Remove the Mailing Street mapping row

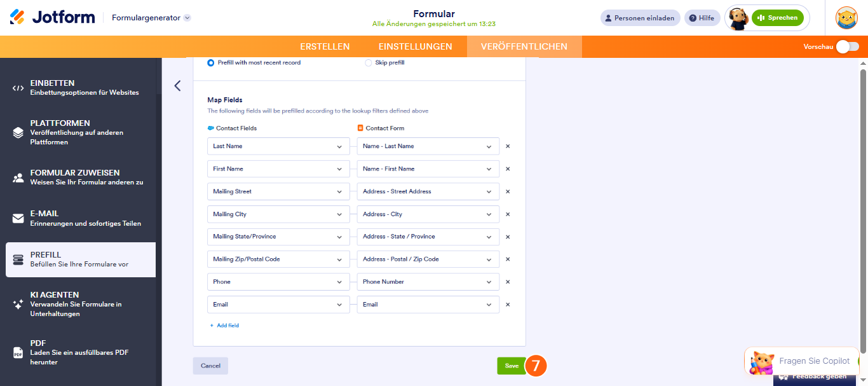pos(508,191)
